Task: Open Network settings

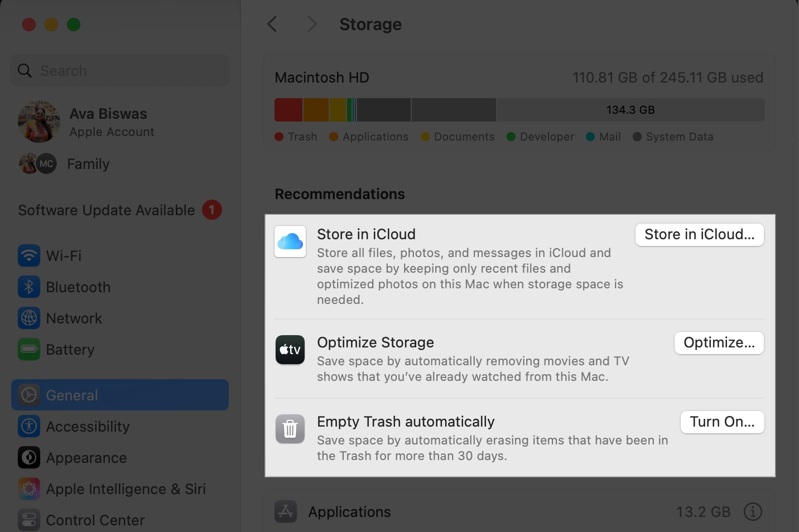Action: 74,318
